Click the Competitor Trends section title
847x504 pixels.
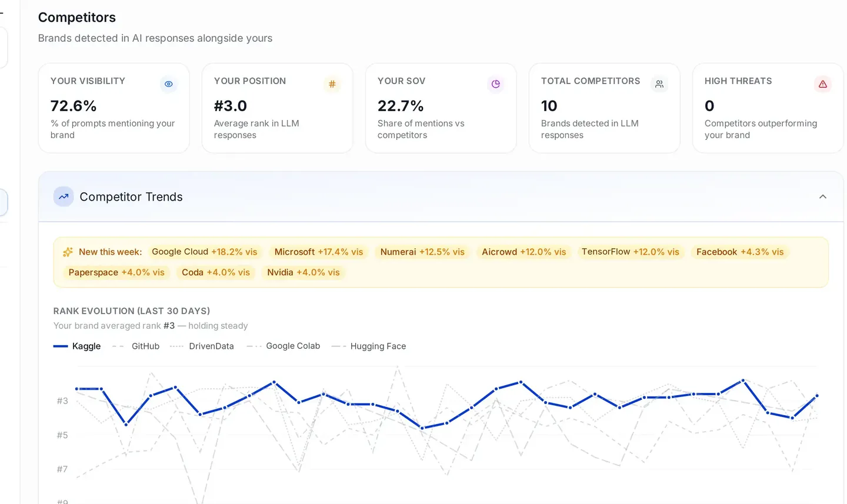[131, 197]
